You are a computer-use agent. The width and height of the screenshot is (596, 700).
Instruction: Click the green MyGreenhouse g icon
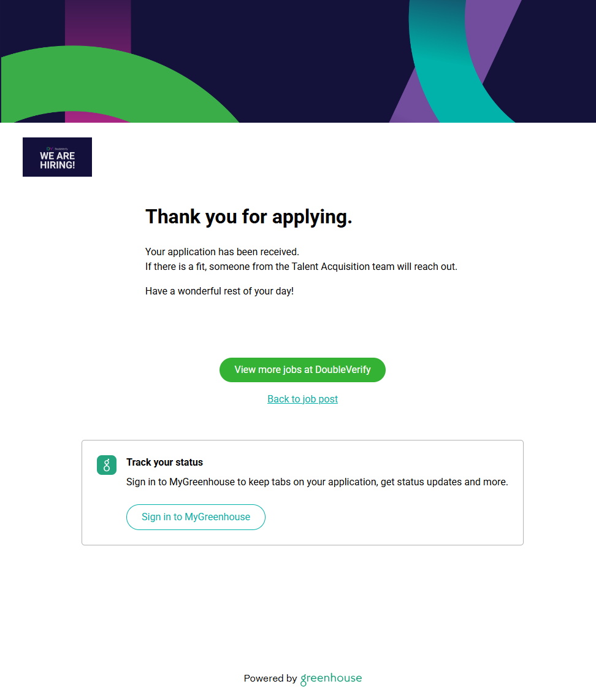point(107,465)
